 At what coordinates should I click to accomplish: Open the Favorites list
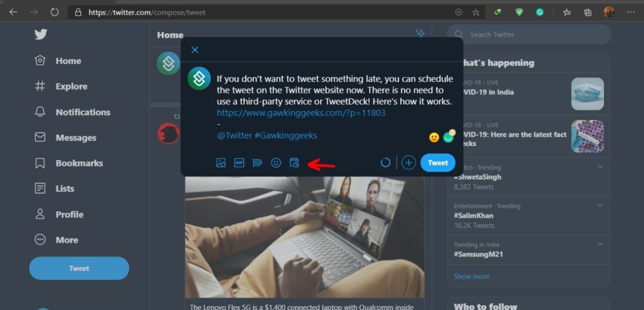(x=567, y=12)
